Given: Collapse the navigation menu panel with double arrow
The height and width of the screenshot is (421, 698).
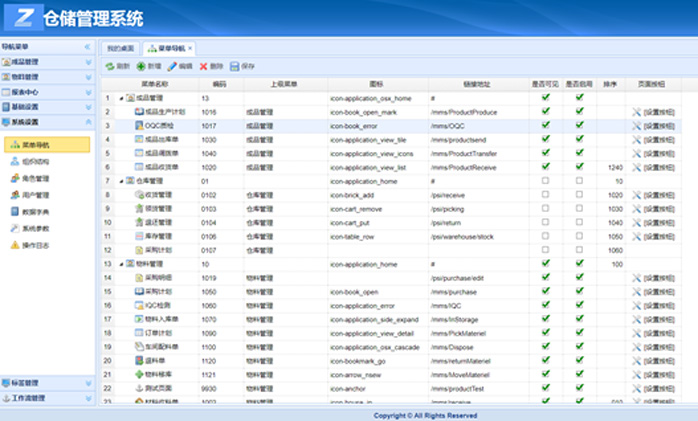Looking at the screenshot, I should coord(87,47).
